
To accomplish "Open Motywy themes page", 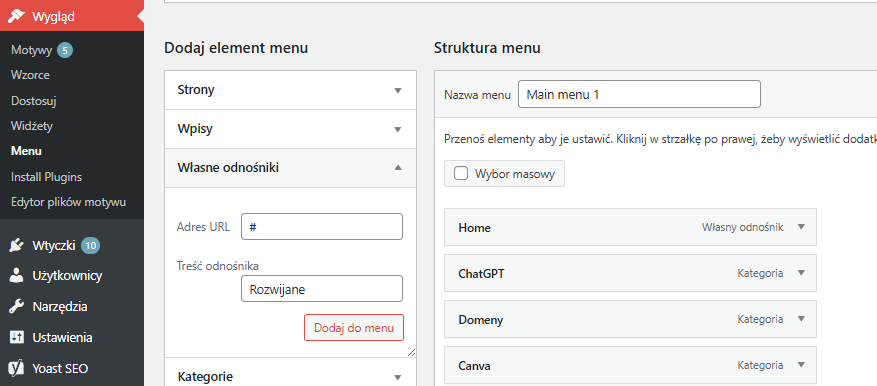I will tap(31, 50).
